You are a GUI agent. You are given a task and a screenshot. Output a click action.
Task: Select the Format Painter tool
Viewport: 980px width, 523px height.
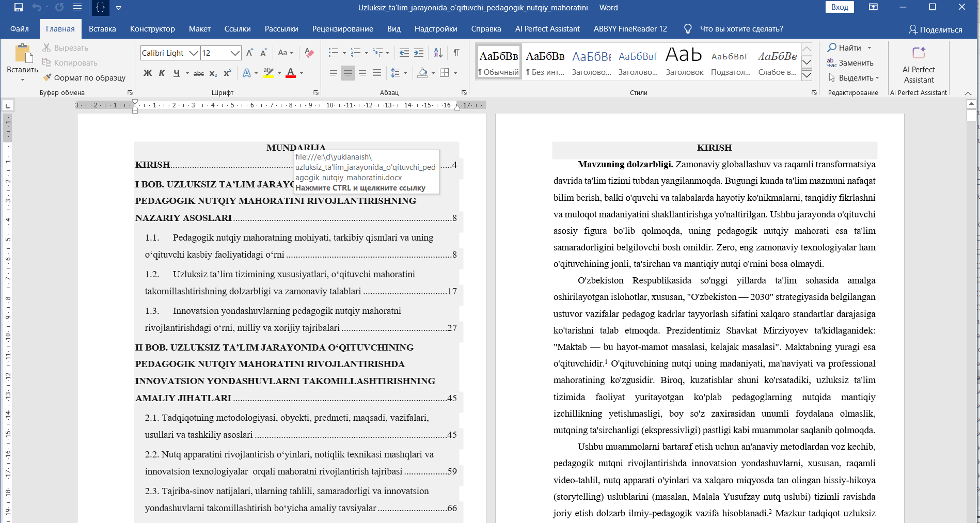point(84,77)
